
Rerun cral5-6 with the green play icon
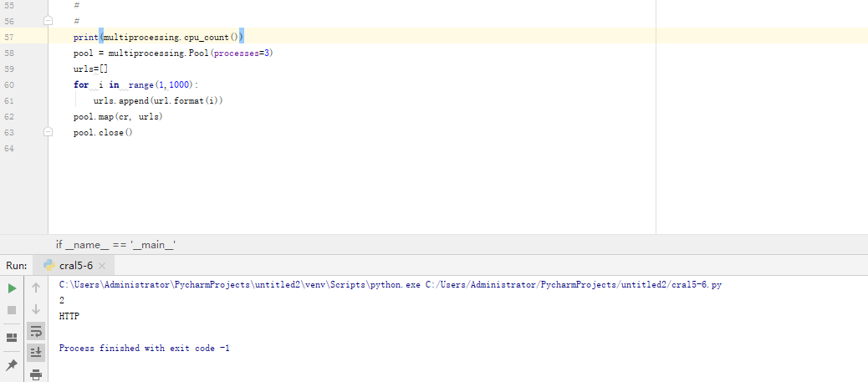pyautogui.click(x=12, y=288)
